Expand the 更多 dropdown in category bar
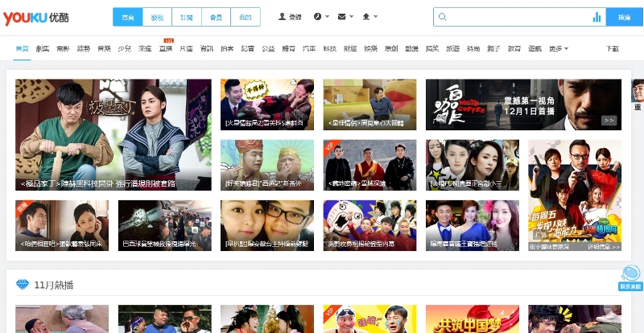Image resolution: width=644 pixels, height=333 pixels. point(558,49)
